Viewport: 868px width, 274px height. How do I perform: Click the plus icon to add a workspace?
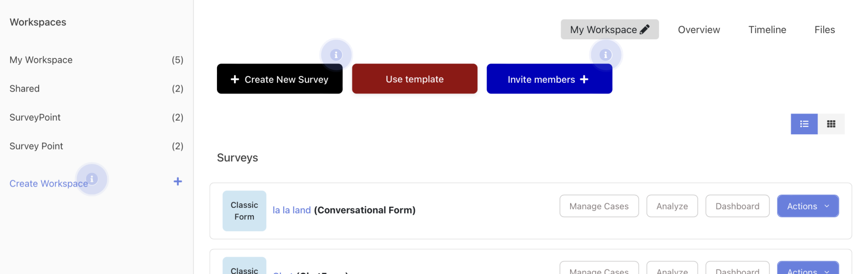click(x=178, y=181)
